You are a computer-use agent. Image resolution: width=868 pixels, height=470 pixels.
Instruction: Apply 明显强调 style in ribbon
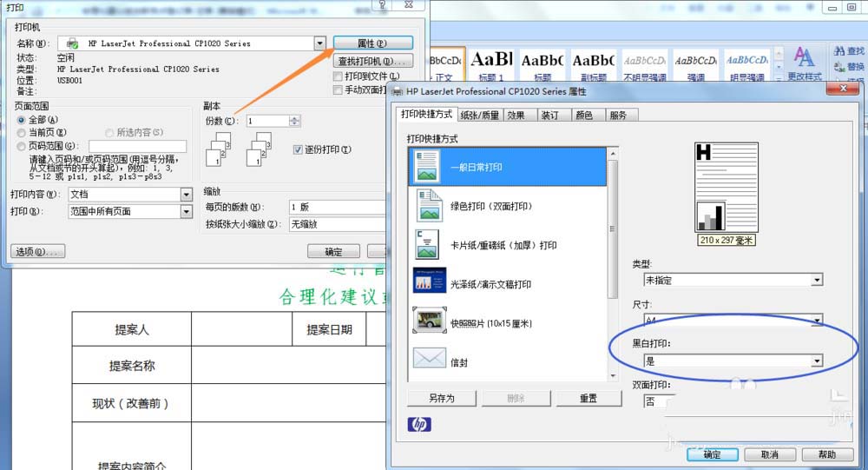coord(746,65)
